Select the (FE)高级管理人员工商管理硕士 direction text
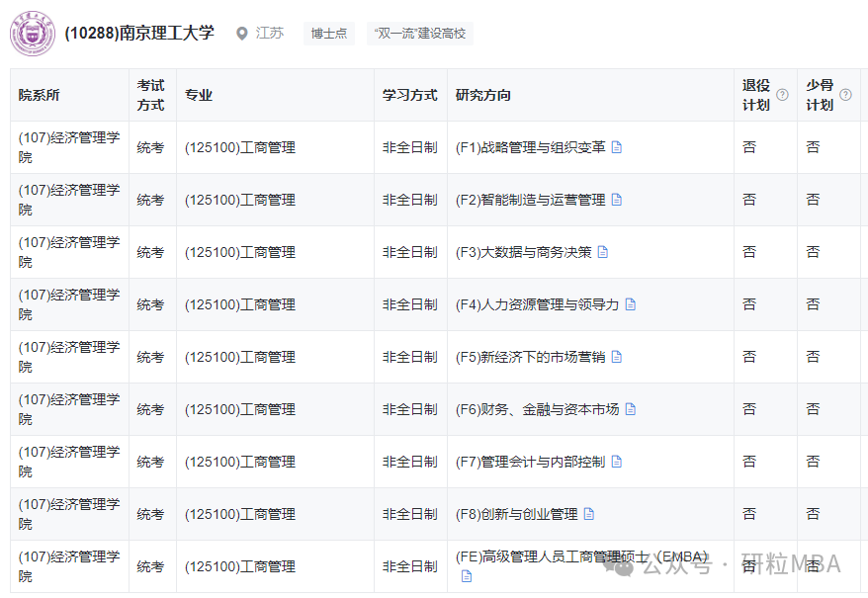 (582, 556)
